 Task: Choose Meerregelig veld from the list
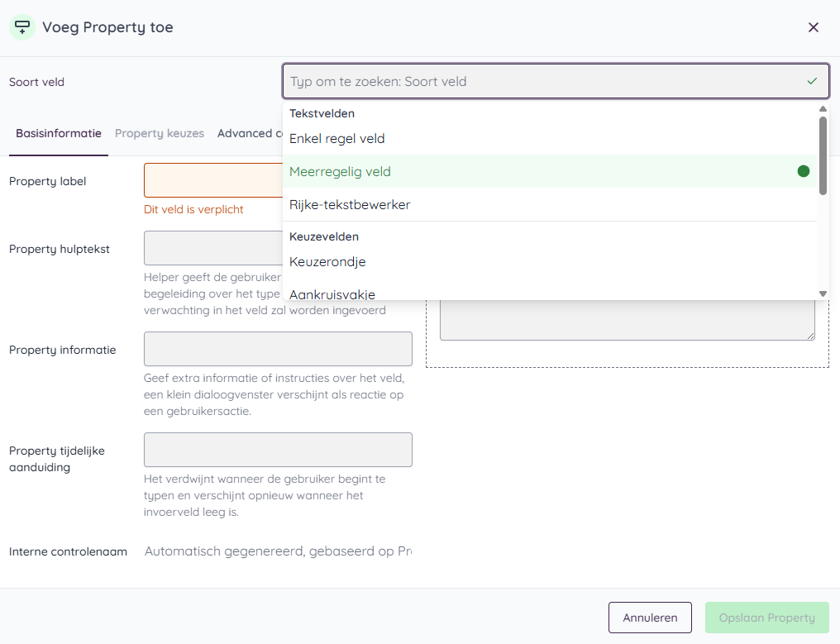(x=340, y=172)
